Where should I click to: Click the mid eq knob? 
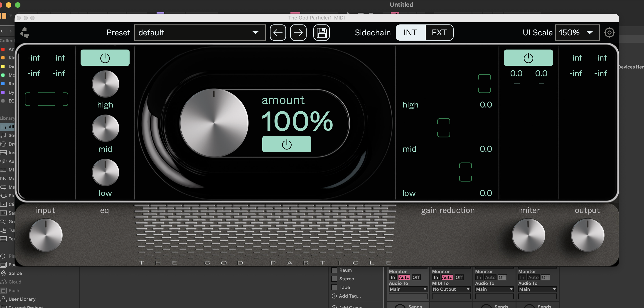[105, 128]
